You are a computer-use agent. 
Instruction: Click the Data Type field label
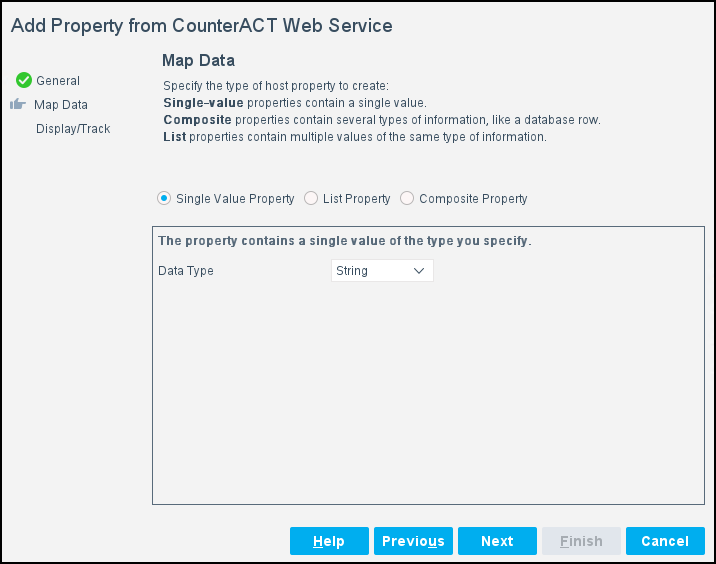tap(186, 271)
